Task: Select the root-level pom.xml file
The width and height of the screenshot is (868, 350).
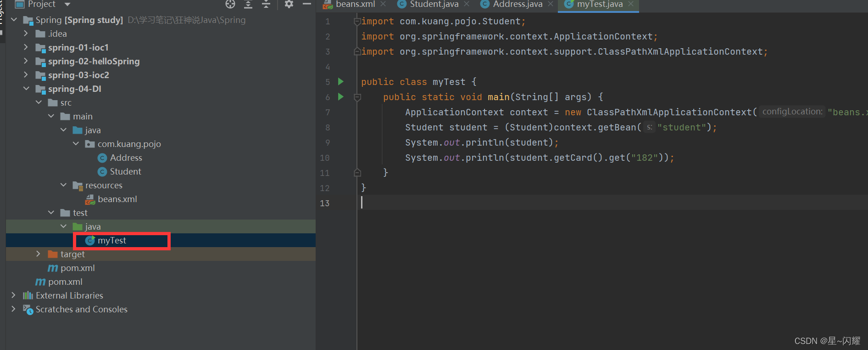Action: pos(65,282)
